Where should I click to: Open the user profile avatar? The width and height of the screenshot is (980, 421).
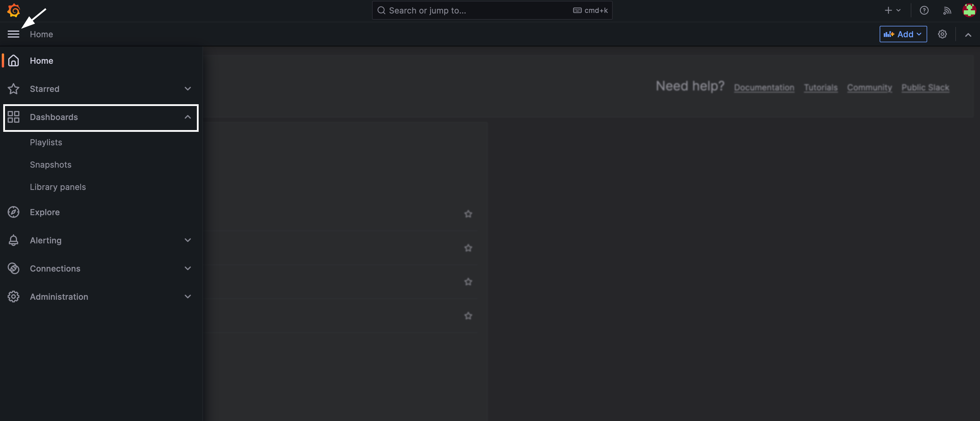tap(969, 10)
